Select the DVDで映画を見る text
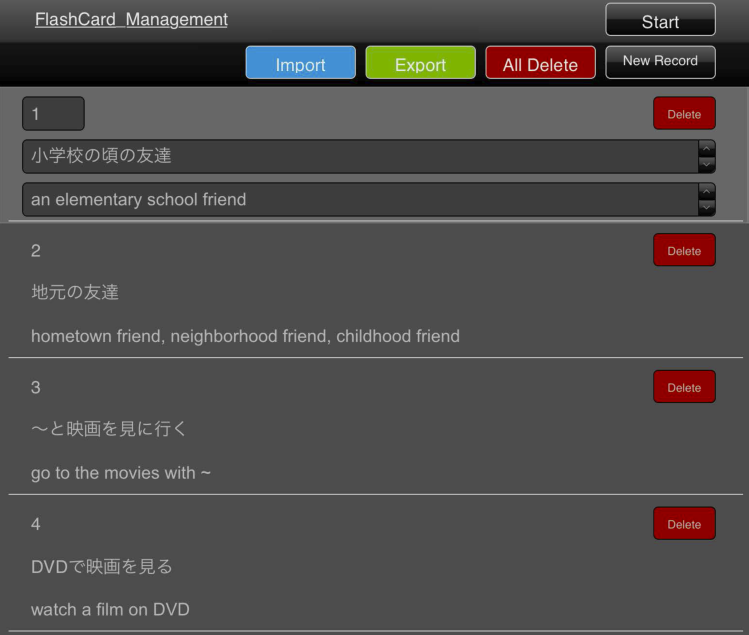This screenshot has height=635, width=749. [x=102, y=567]
